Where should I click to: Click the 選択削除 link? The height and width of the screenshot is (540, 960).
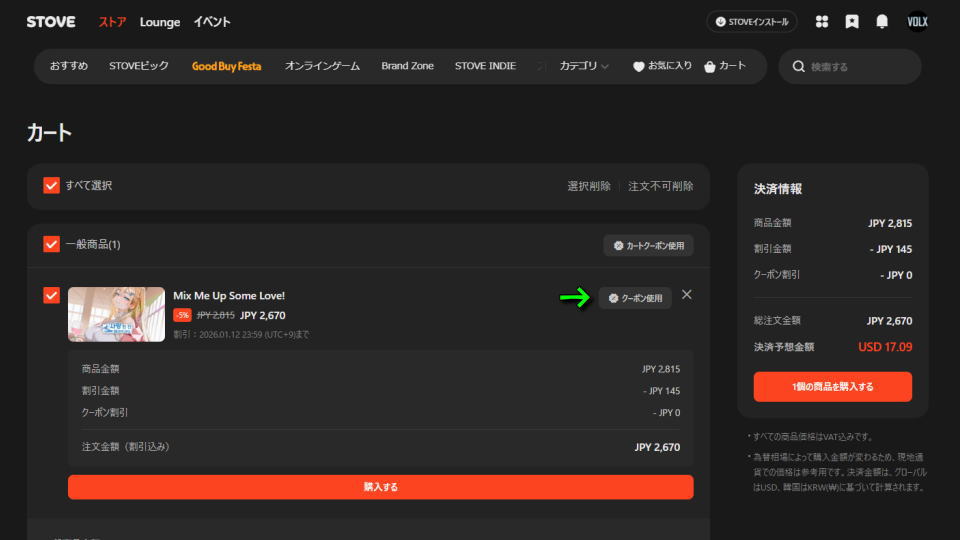tap(588, 186)
